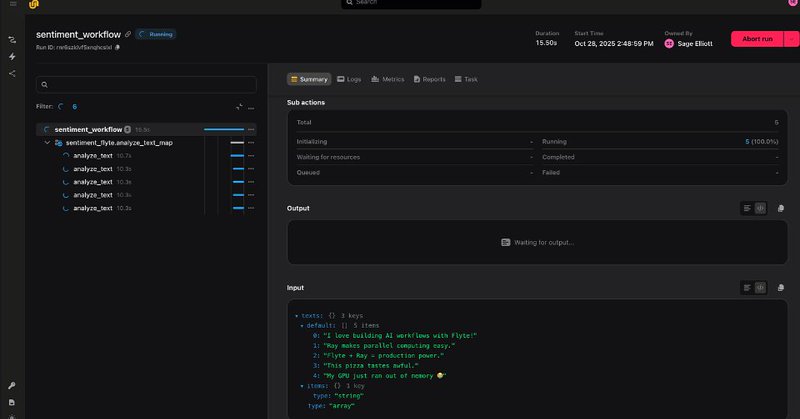Focus the action search input field

click(x=146, y=85)
